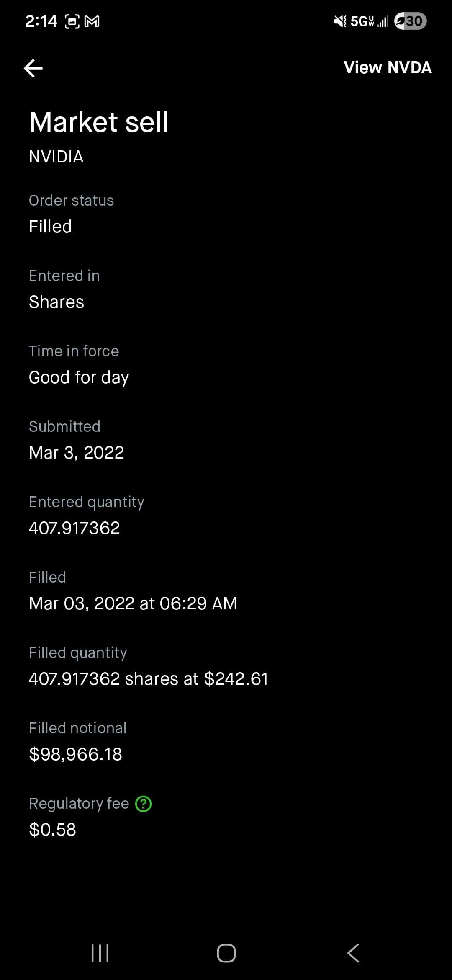The height and width of the screenshot is (980, 452).
Task: Tap the regulatory fee help icon
Action: pyautogui.click(x=144, y=804)
